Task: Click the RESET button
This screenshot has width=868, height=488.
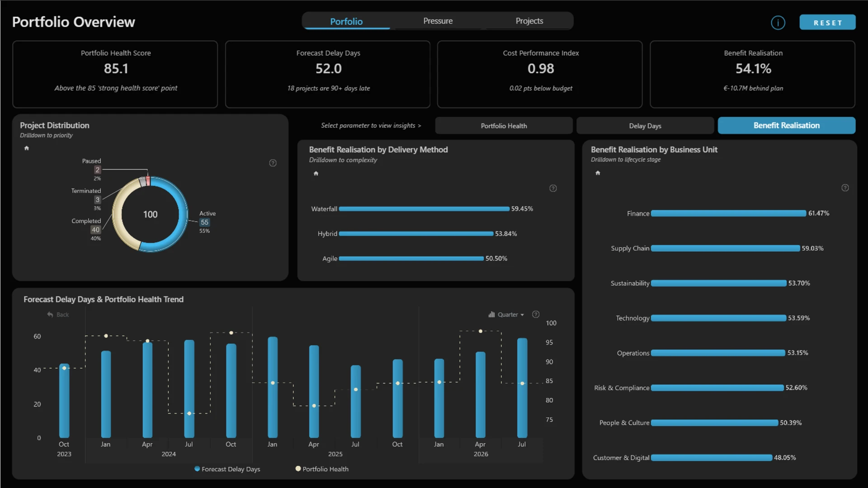Action: click(x=827, y=23)
